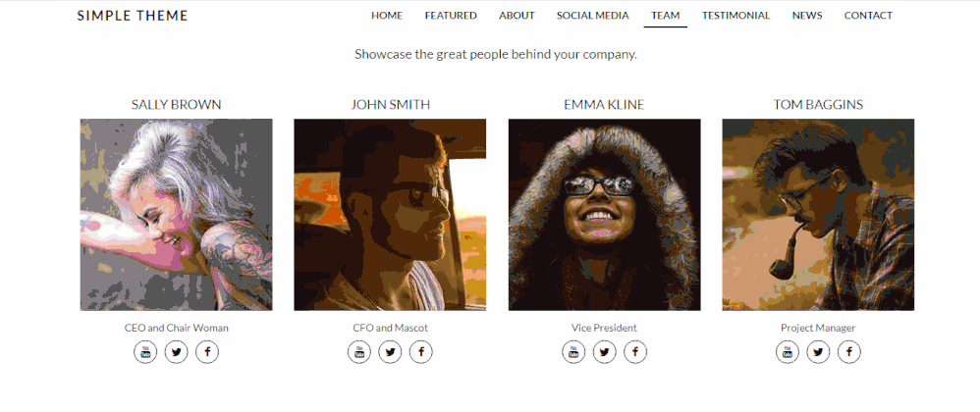Open Emma Kline's Twitter icon
The image size is (980, 412).
click(604, 352)
